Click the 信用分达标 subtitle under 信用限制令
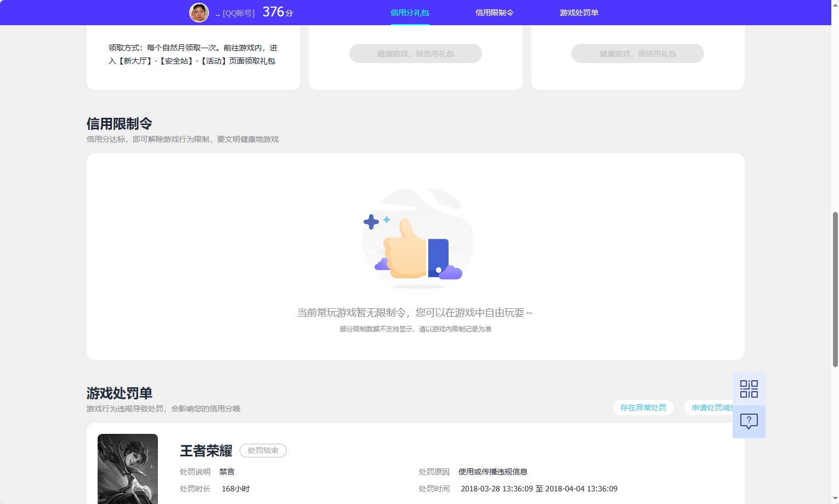Image resolution: width=839 pixels, height=504 pixels. click(x=183, y=139)
